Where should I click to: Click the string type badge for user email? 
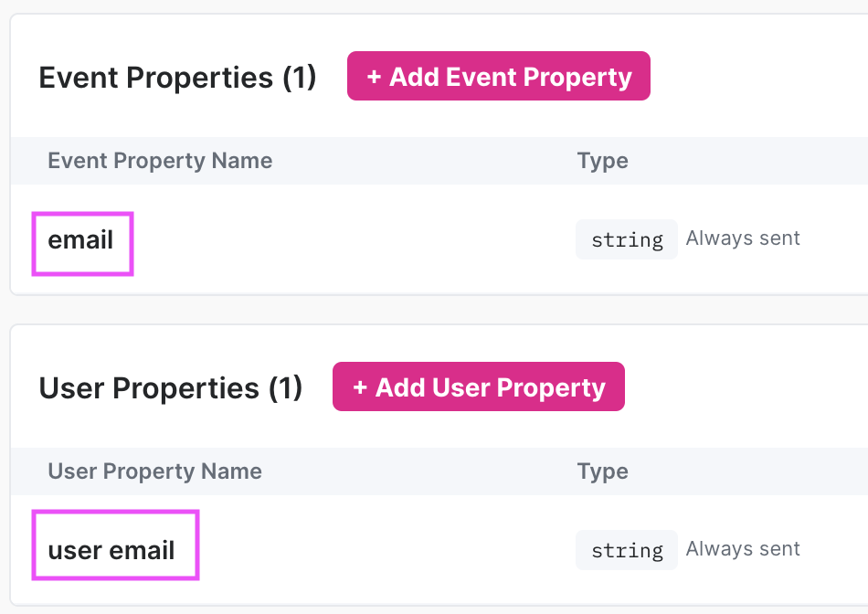click(627, 549)
